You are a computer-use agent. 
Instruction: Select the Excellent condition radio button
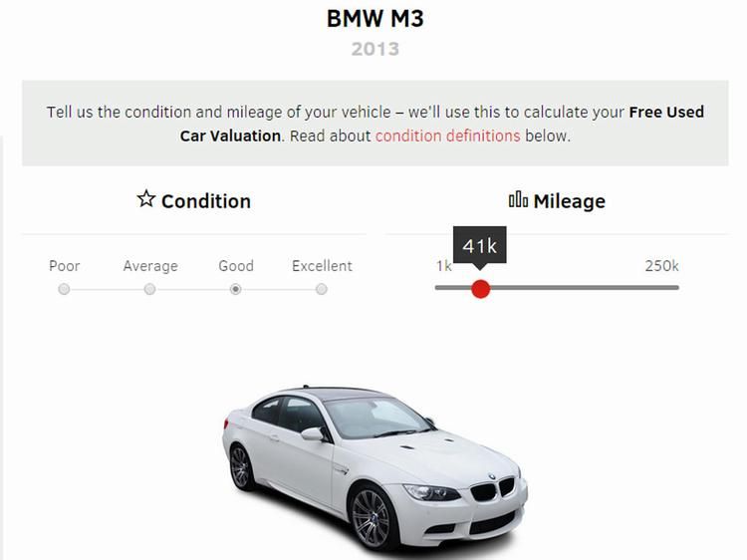[322, 289]
